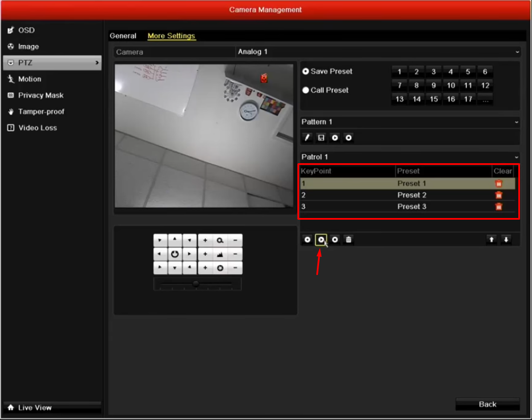Choose preset number 9 button
This screenshot has width=532, height=420.
coord(434,86)
